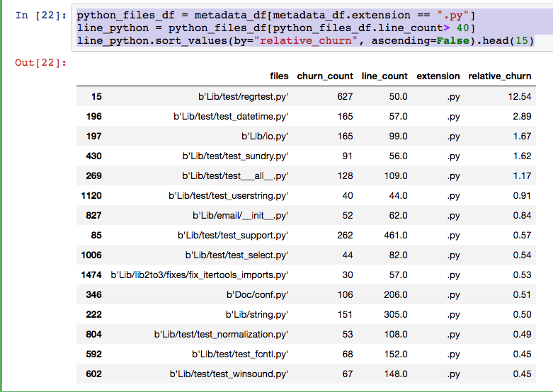Click row index 196
The width and height of the screenshot is (553, 392).
(x=93, y=116)
